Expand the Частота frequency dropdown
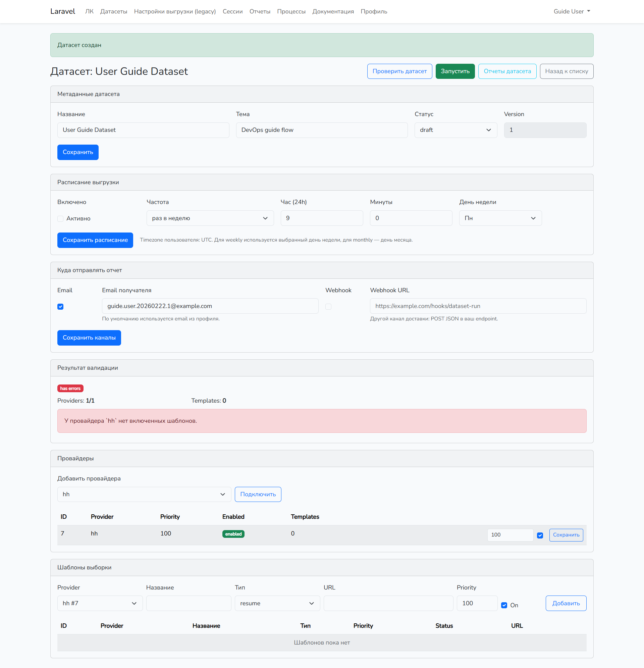644x668 pixels. (x=210, y=218)
